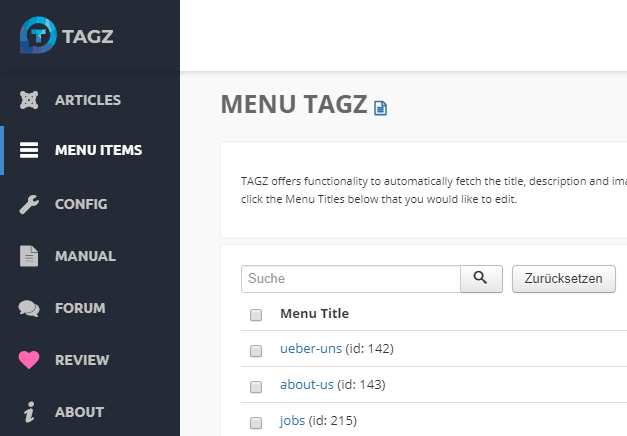Click the hamburger icon beside Menu Items
Image resolution: width=627 pixels, height=436 pixels.
pyautogui.click(x=30, y=151)
